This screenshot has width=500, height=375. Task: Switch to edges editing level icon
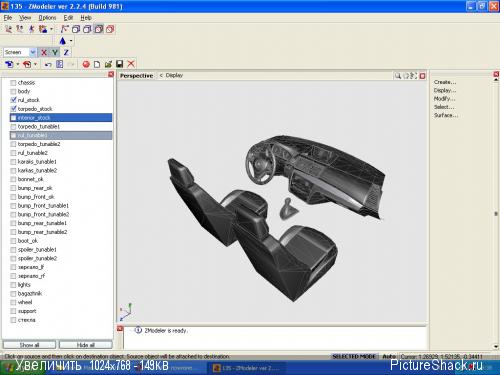pyautogui.click(x=20, y=29)
